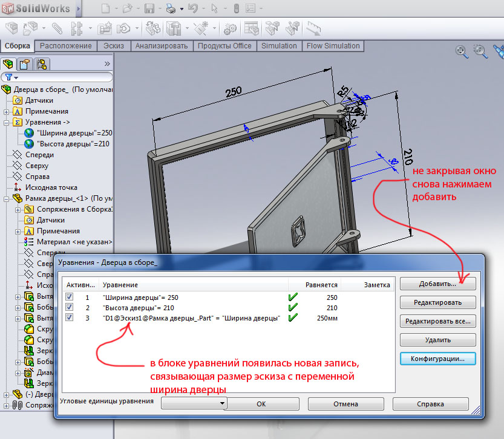The width and height of the screenshot is (504, 439).
Task: Open the Flow Simulation tab
Action: [333, 46]
